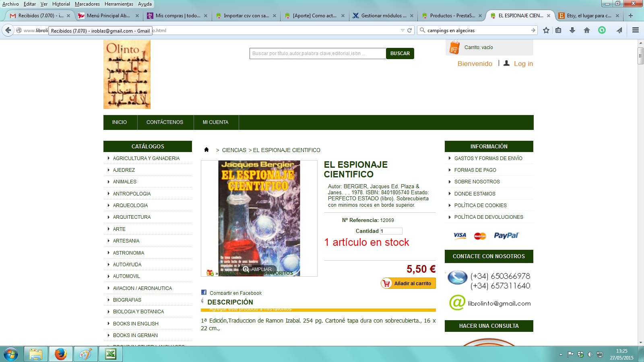The width and height of the screenshot is (644, 362).
Task: Open the Archivo menu
Action: (10, 4)
